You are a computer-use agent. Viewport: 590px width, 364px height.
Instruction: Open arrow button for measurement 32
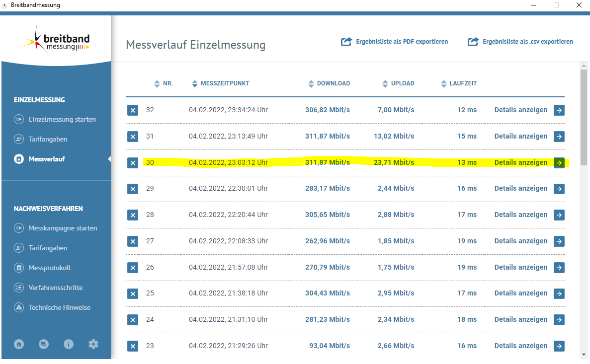click(559, 110)
